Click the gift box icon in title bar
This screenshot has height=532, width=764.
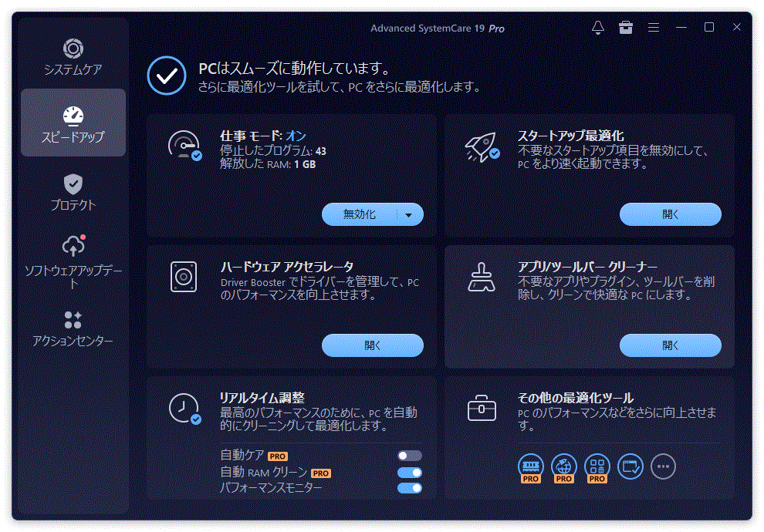click(x=626, y=28)
